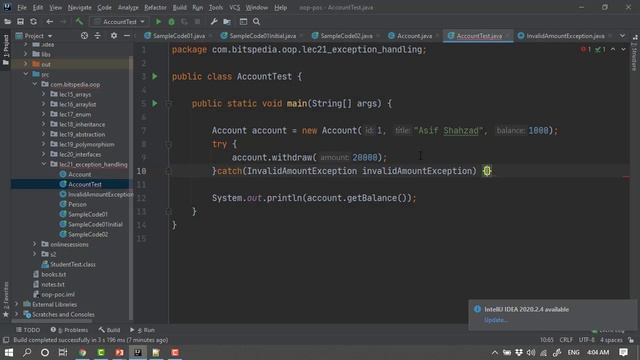Open Project Structure icon
The width and height of the screenshot is (640, 360).
pyautogui.click(x=227, y=22)
